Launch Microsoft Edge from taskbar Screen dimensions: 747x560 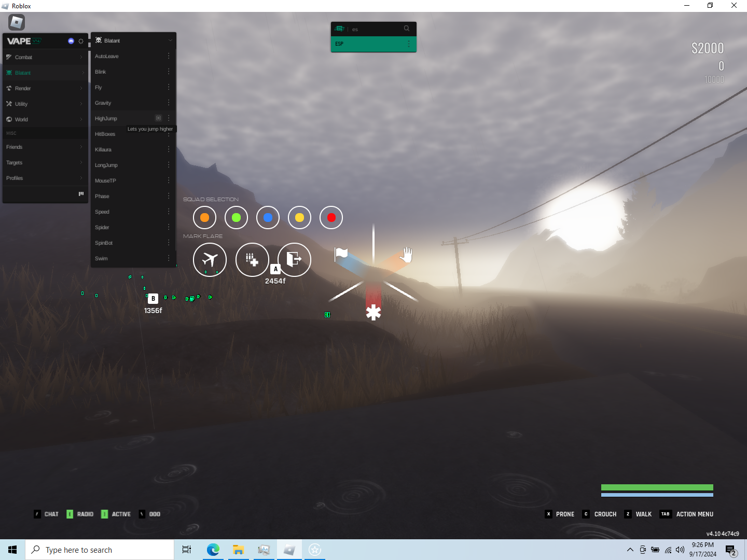pos(213,550)
